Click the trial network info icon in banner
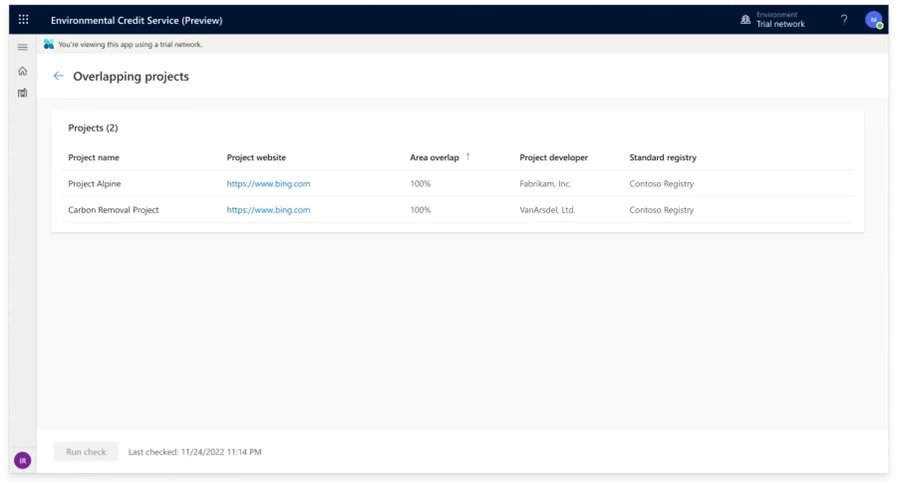This screenshot has height=486, width=897. [49, 44]
